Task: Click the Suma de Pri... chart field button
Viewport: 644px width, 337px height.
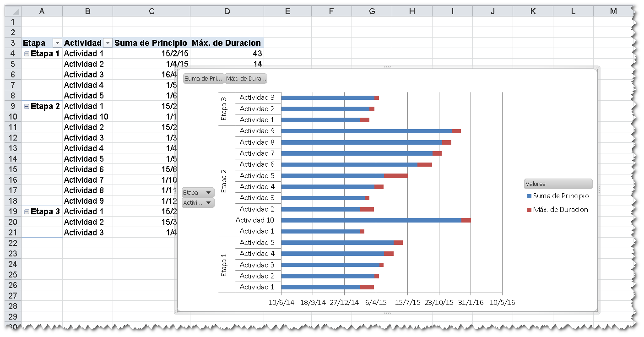Action: (x=204, y=79)
